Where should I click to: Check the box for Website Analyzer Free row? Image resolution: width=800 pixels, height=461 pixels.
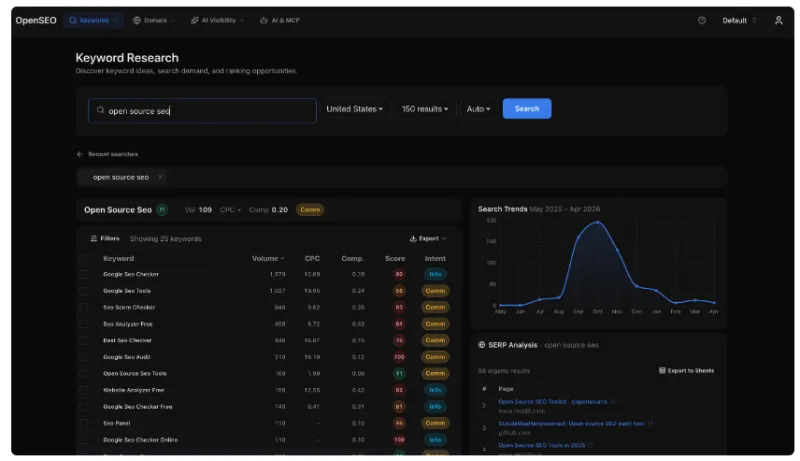click(x=84, y=390)
